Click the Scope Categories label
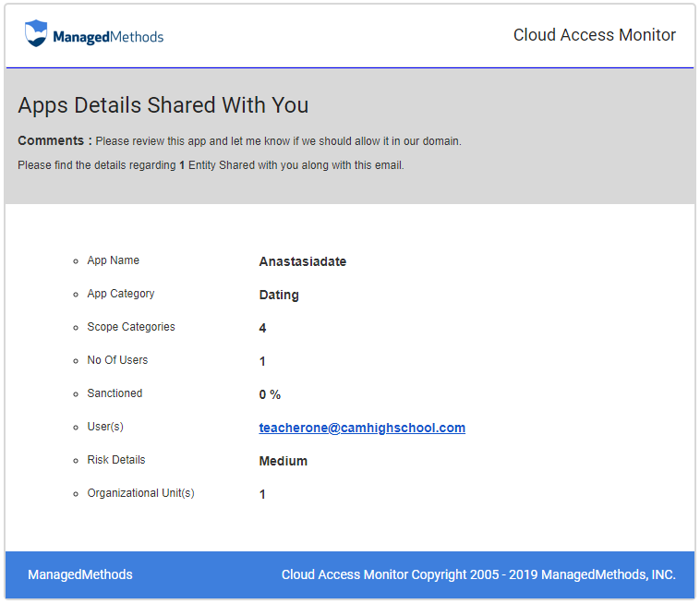The width and height of the screenshot is (700, 604). pyautogui.click(x=130, y=327)
